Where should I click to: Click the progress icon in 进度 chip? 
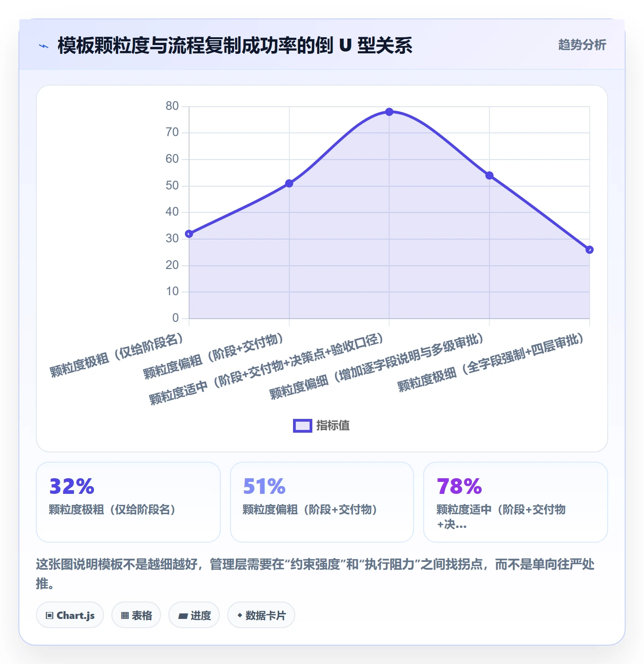coord(183,616)
